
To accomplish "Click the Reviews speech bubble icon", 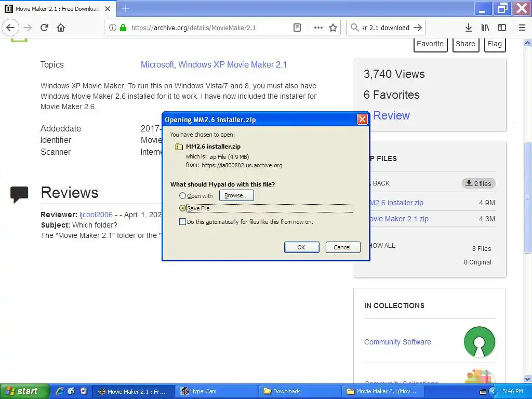I will coord(19,194).
